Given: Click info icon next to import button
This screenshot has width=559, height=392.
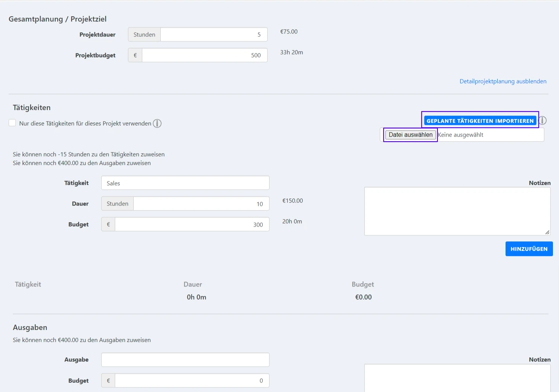Looking at the screenshot, I should tap(542, 120).
